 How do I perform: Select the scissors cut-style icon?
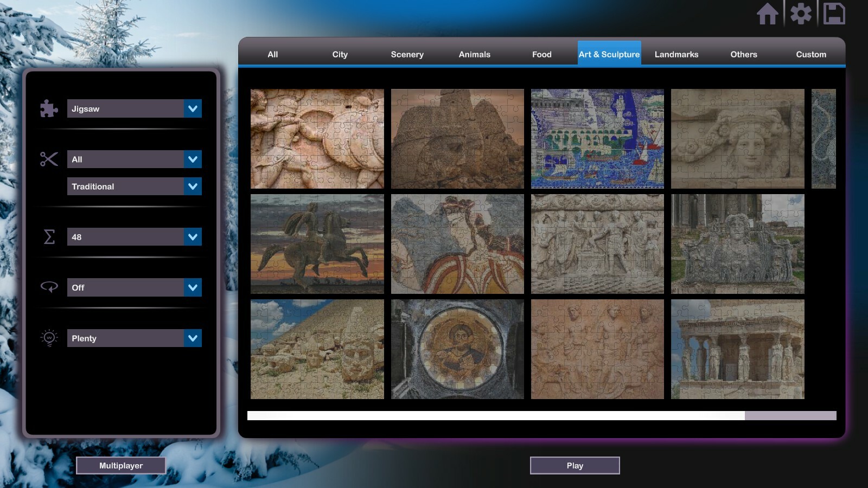49,159
